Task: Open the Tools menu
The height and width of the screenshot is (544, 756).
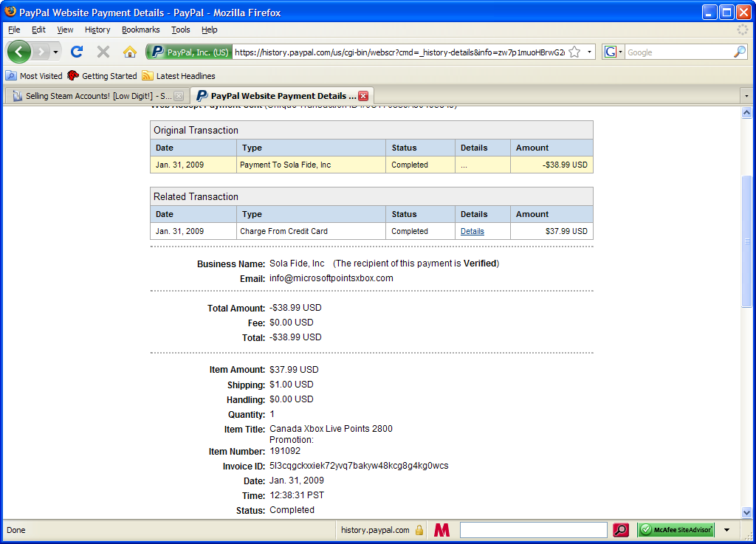Action: coord(180,30)
